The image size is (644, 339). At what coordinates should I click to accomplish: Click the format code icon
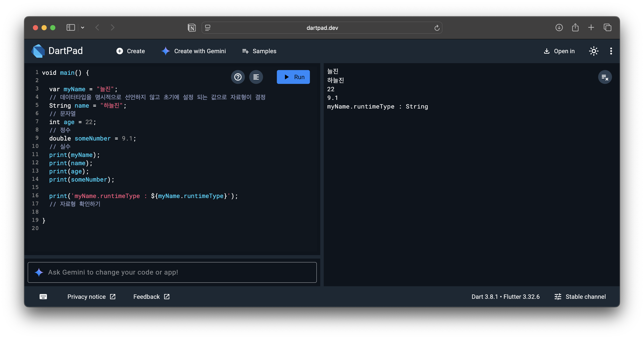click(x=256, y=77)
